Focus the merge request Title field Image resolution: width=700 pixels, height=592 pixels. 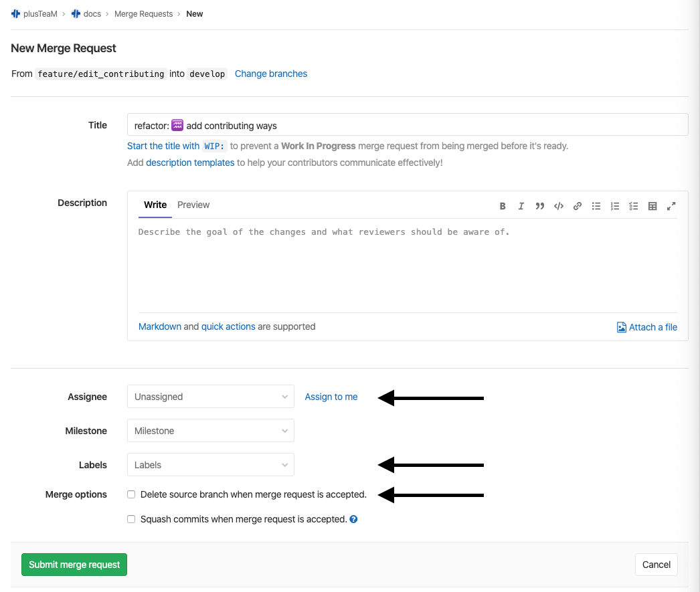(407, 125)
